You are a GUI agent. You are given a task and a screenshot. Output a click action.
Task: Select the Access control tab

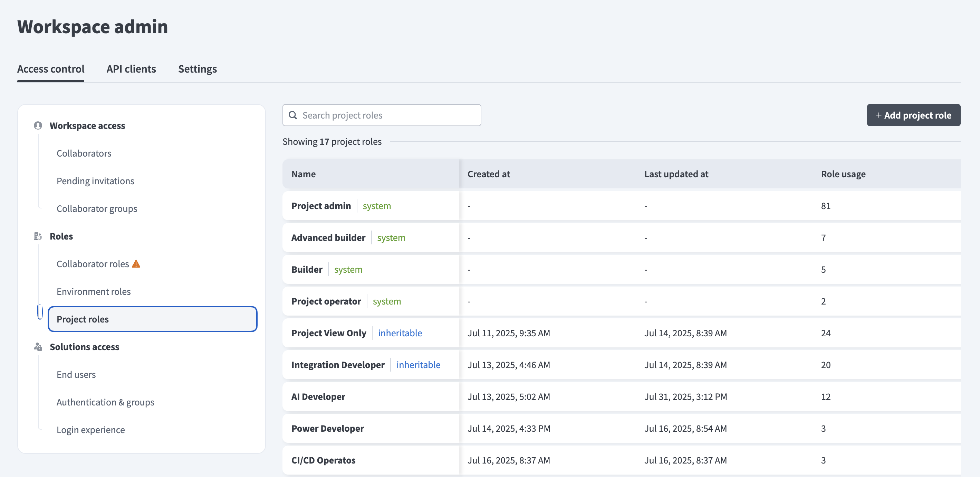[x=51, y=69]
